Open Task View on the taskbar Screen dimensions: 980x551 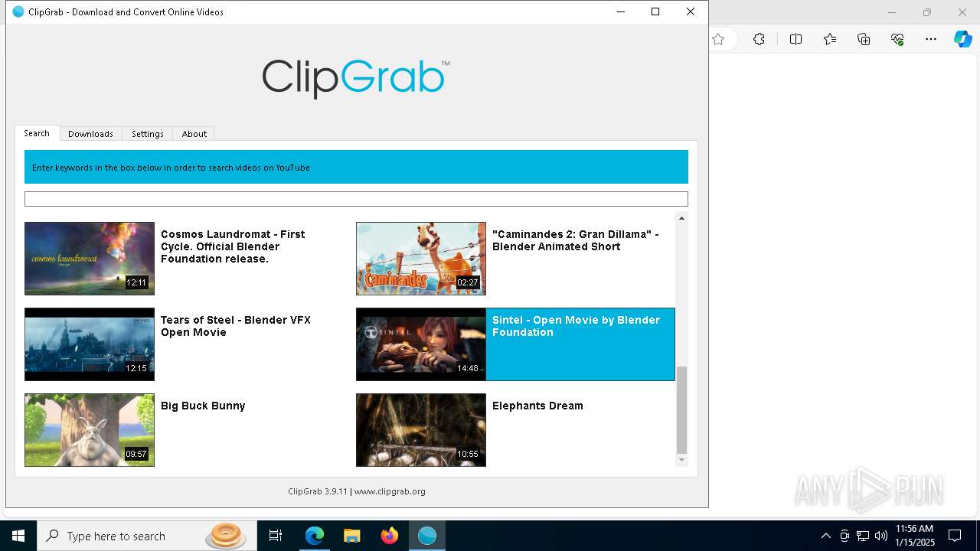point(276,536)
